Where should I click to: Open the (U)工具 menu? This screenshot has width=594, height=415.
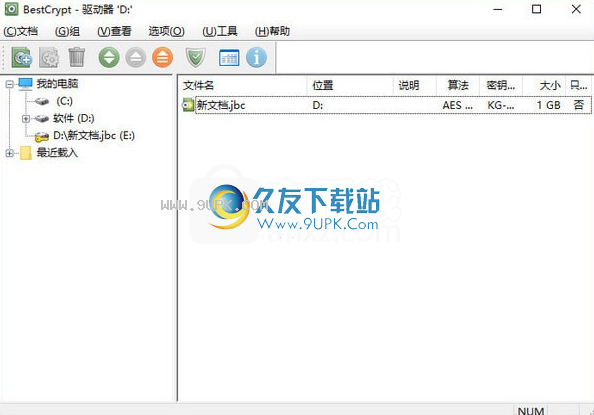[x=220, y=31]
